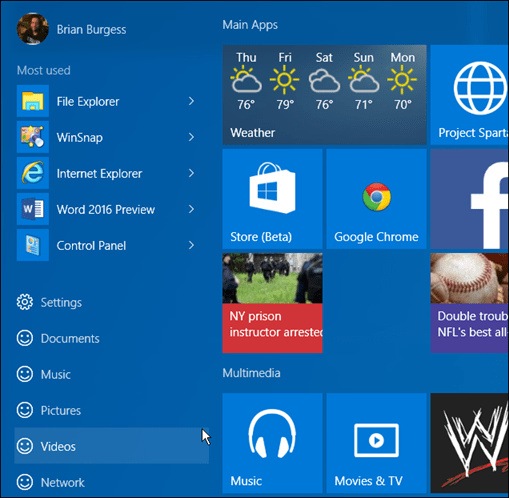Select the WinSnap label
Viewport: 509px width, 498px height.
coord(79,138)
